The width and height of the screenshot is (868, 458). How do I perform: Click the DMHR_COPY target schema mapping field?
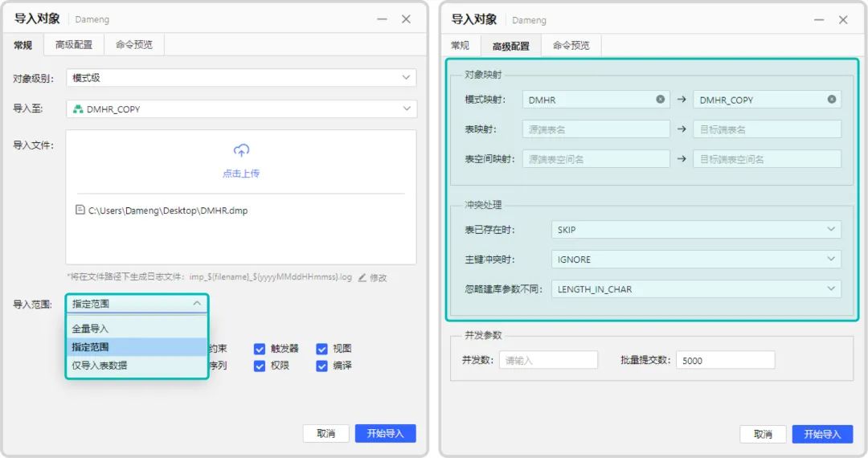click(768, 100)
